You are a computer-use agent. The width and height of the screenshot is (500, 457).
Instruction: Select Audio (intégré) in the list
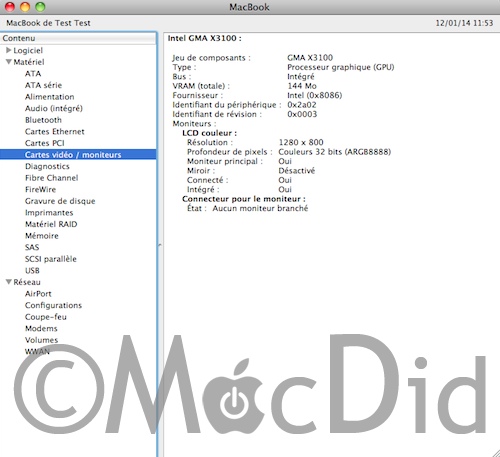point(54,109)
